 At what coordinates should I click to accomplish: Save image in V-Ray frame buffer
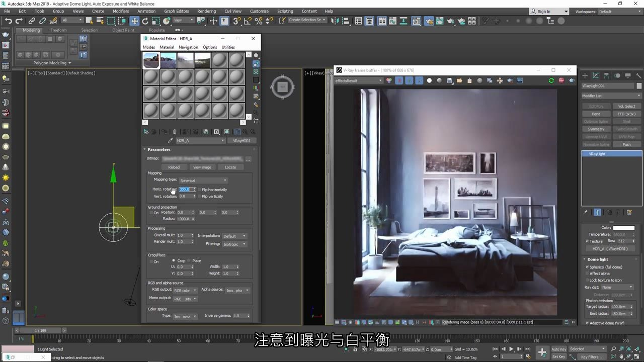click(449, 80)
